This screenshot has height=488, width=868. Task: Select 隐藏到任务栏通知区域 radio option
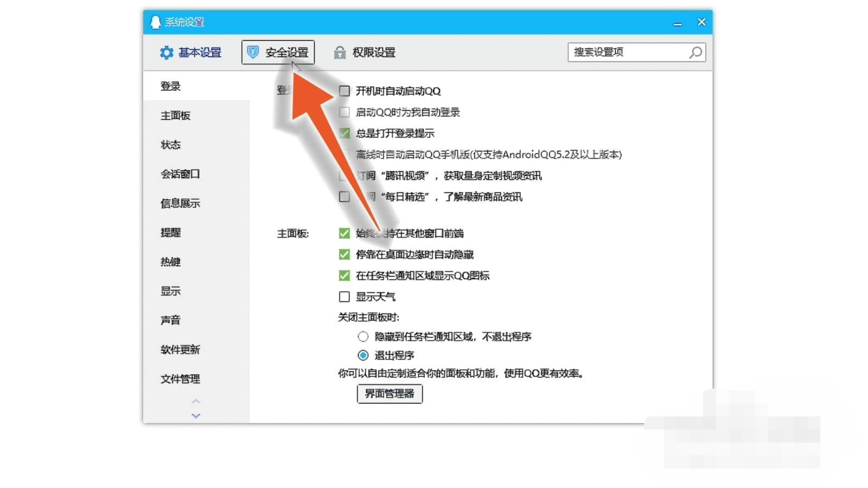tap(363, 337)
